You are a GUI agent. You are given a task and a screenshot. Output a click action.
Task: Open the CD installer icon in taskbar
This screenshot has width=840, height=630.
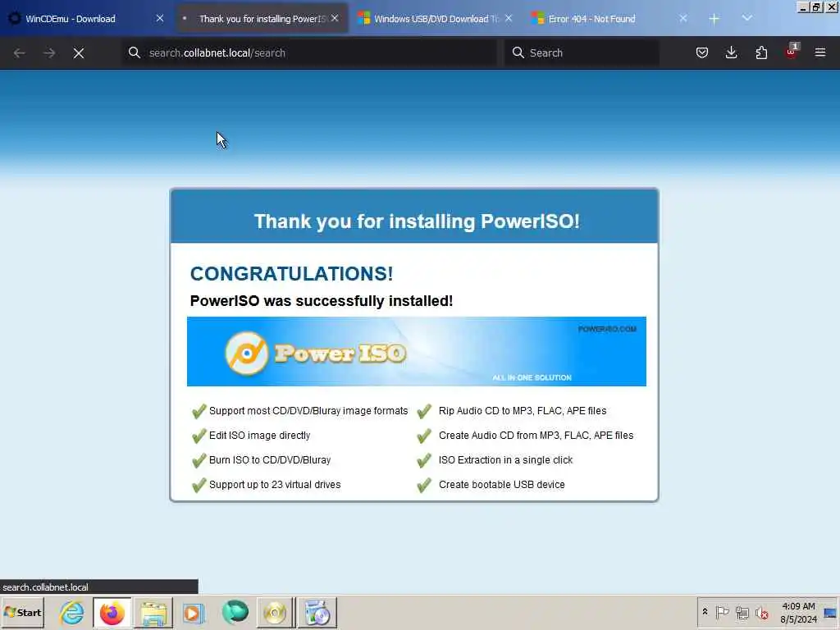(x=317, y=613)
